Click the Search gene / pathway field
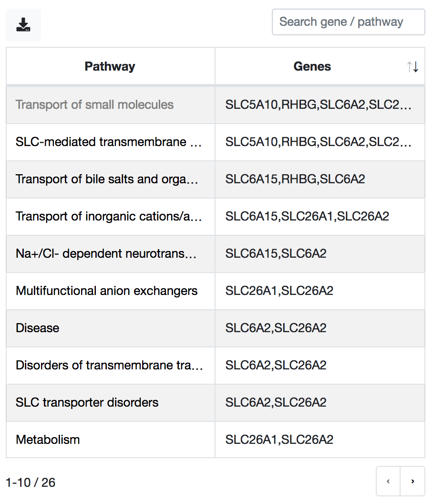Screen dimensions: 433x504 click(348, 22)
